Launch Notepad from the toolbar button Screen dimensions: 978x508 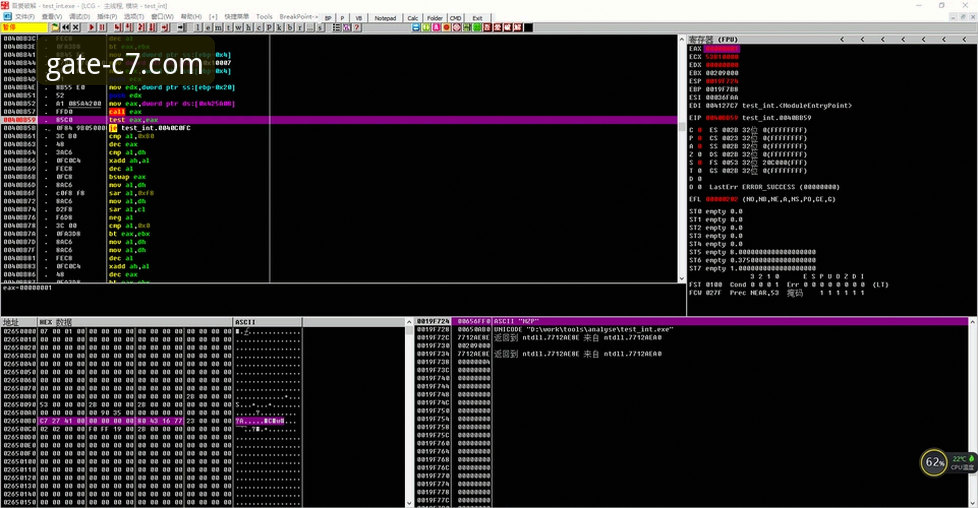[385, 17]
